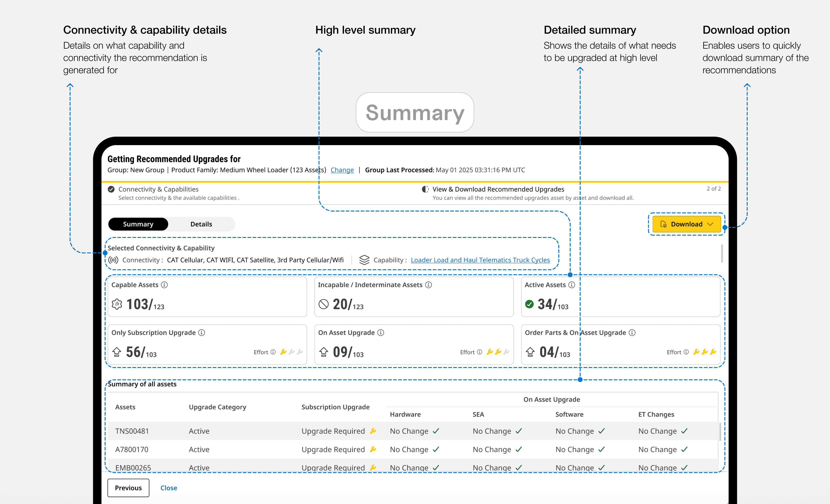Click info icon beside Incapable / Indeterminate Assets

428,285
